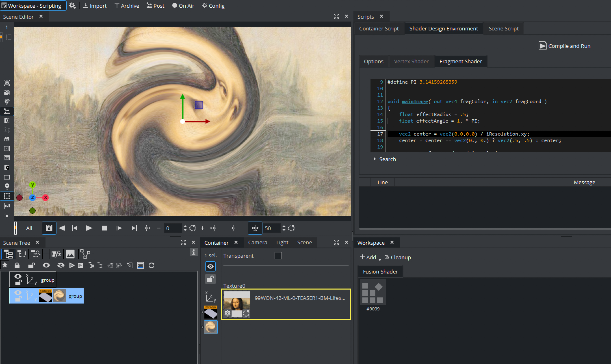611x364 pixels.
Task: Go to the end of animation
Action: [134, 228]
